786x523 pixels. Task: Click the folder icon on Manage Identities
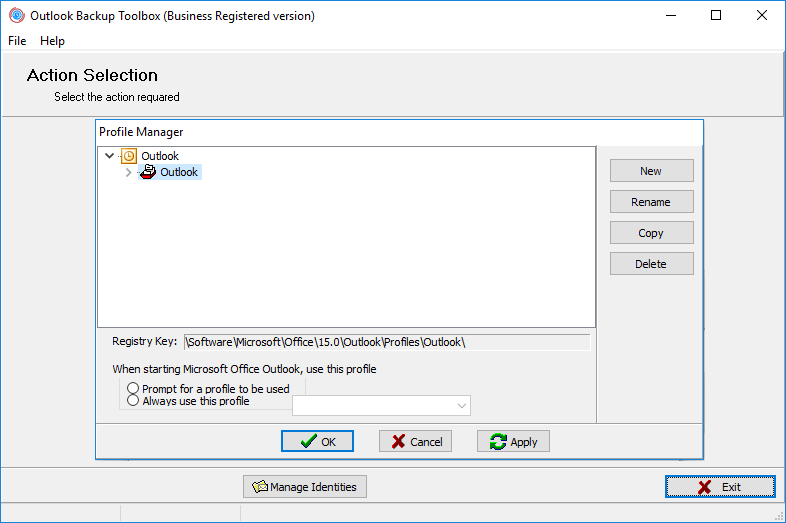point(260,487)
